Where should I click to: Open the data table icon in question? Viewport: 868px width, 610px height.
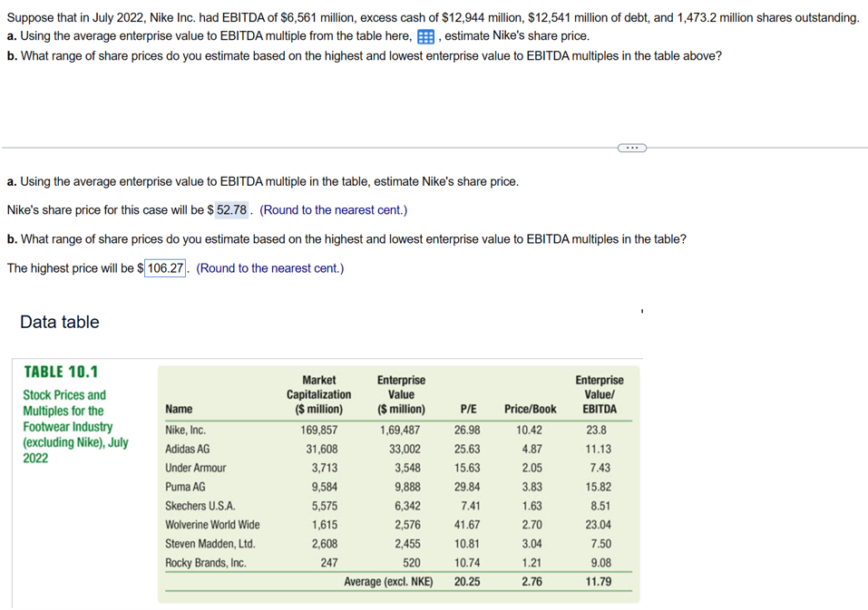coord(425,37)
